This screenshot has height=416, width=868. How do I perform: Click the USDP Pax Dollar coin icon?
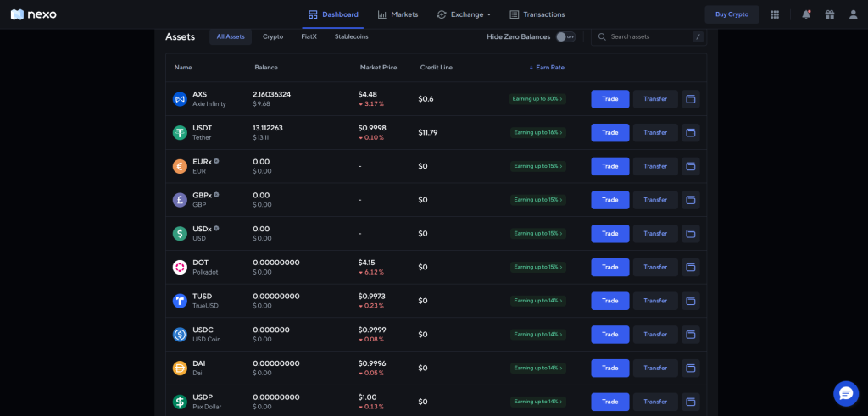180,402
